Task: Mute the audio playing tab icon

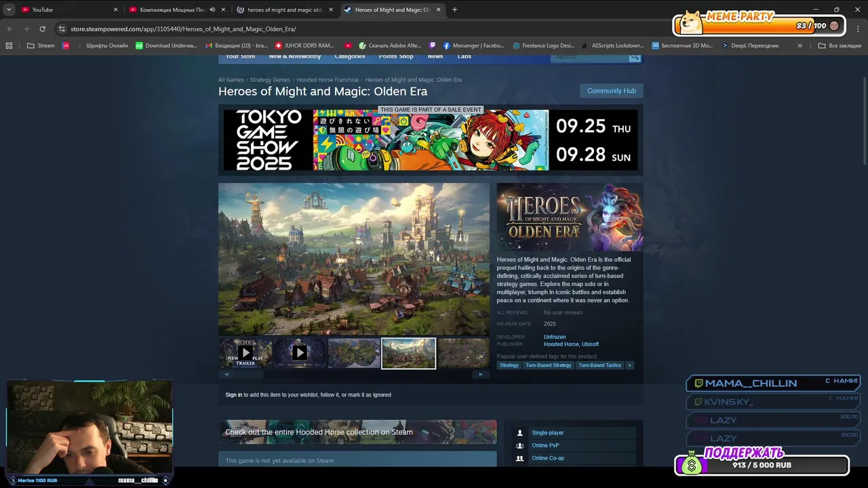Action: coord(212,9)
